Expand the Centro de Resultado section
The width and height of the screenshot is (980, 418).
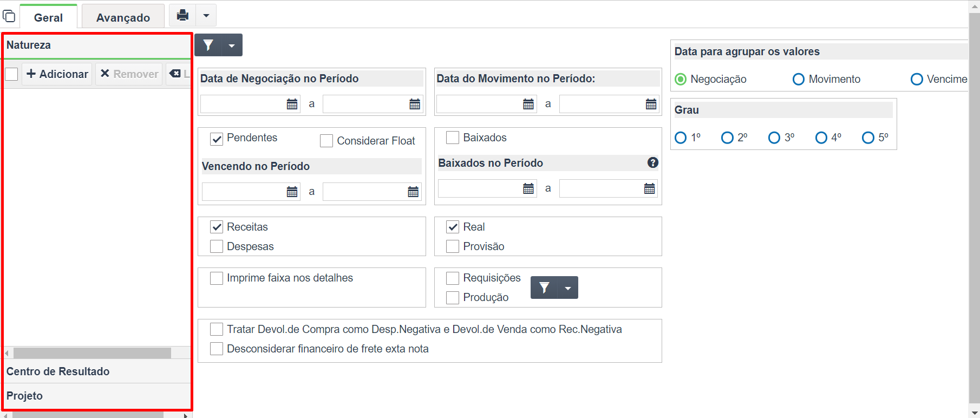point(97,371)
